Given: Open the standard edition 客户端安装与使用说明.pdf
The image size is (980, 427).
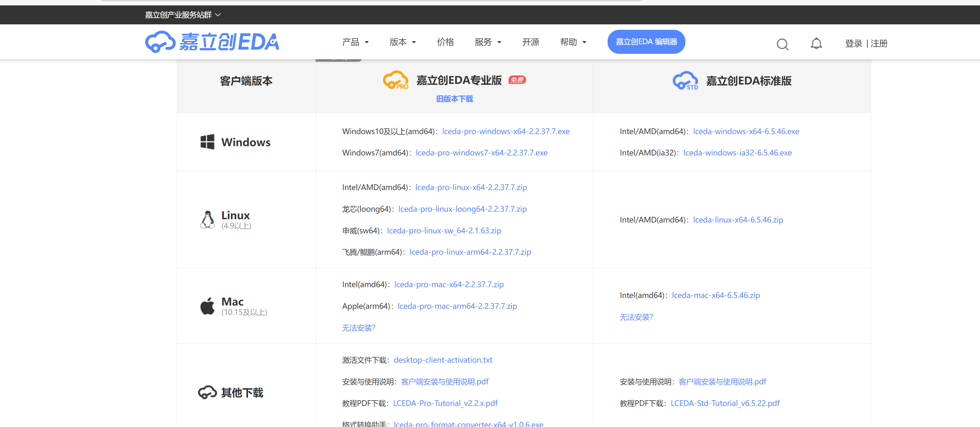Looking at the screenshot, I should [x=722, y=382].
